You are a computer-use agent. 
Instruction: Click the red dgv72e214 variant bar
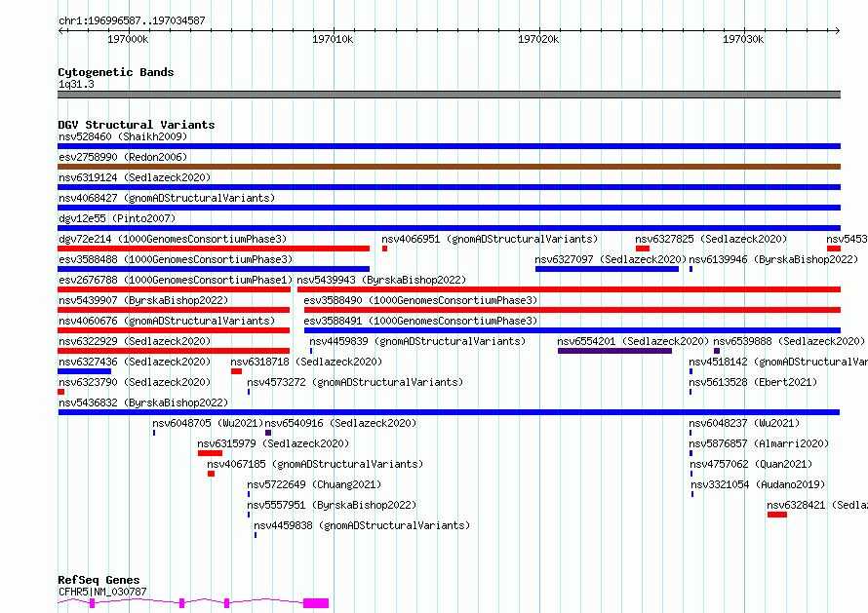214,249
